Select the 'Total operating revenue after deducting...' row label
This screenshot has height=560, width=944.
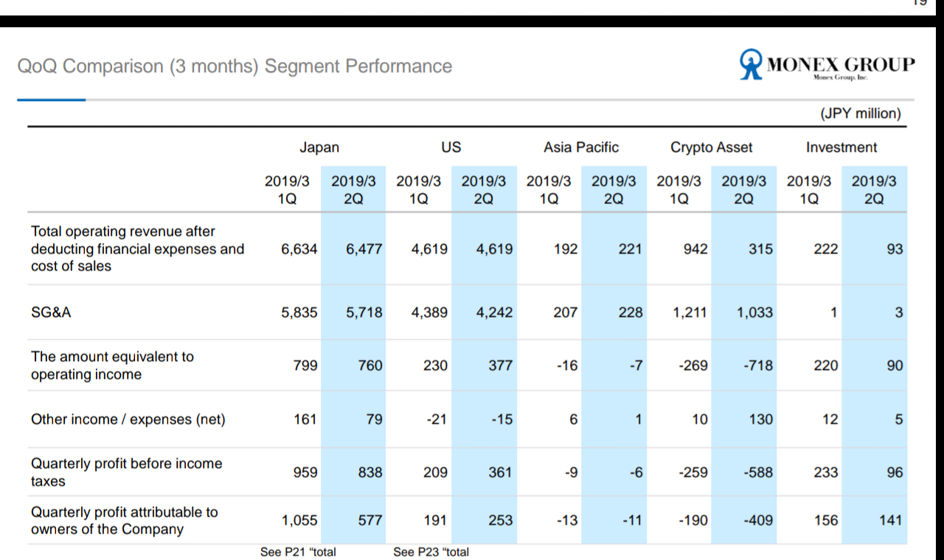tap(137, 249)
